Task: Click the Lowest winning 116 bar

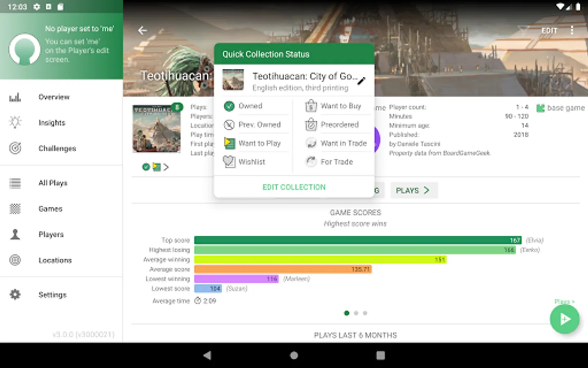Action: pyautogui.click(x=236, y=279)
